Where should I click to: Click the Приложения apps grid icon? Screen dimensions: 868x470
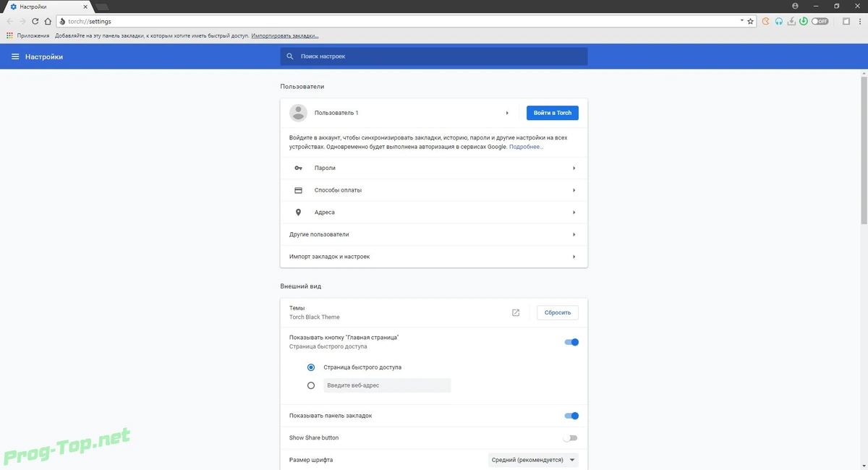click(10, 35)
